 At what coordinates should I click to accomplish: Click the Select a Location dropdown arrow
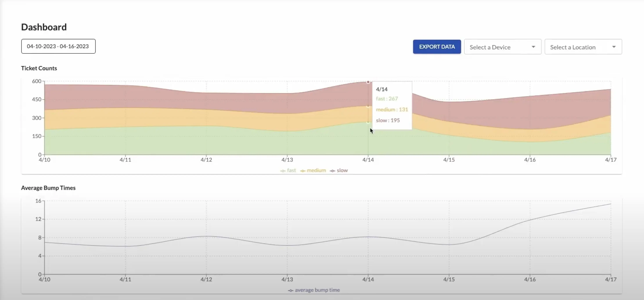(614, 47)
